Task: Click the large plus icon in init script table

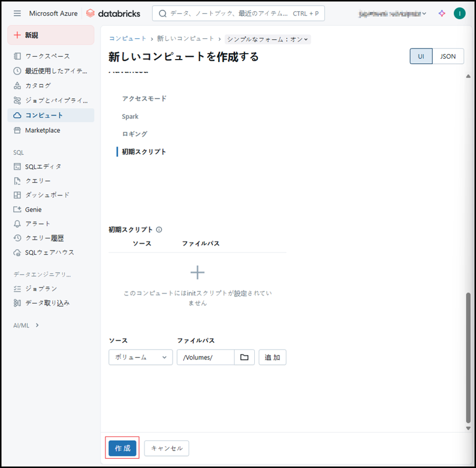Action: point(198,272)
